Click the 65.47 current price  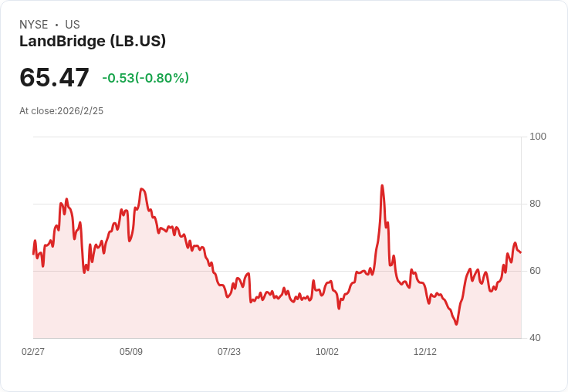click(54, 77)
